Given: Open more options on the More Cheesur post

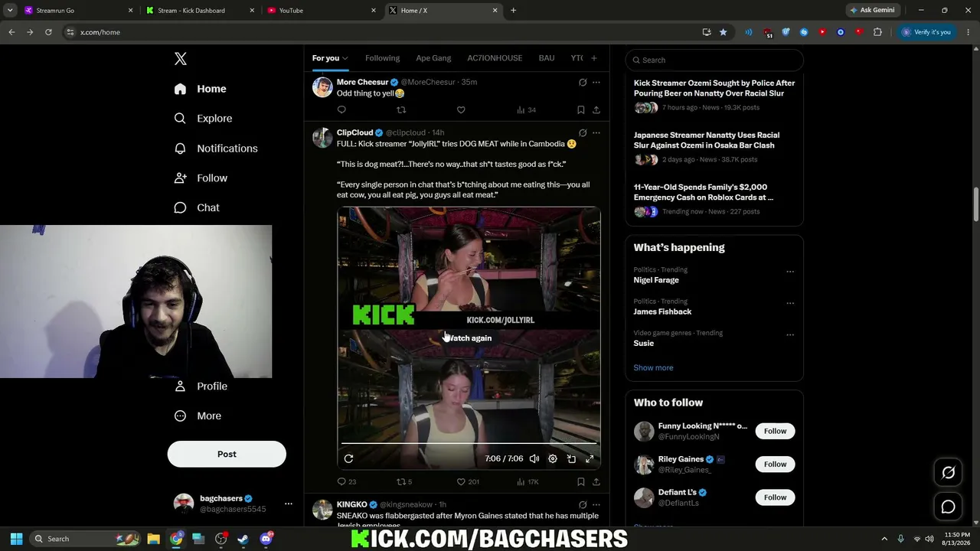Looking at the screenshot, I should click(596, 82).
